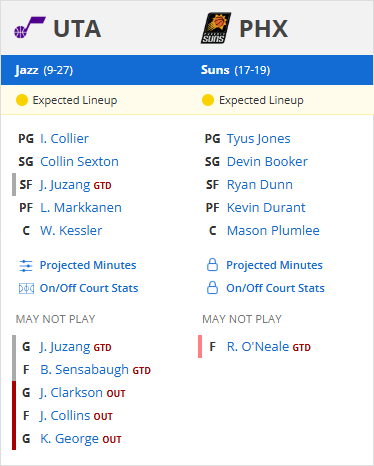Viewport: 374px width, 466px height.
Task: Open the Jazz Projected Minutes link
Action: pos(88,265)
